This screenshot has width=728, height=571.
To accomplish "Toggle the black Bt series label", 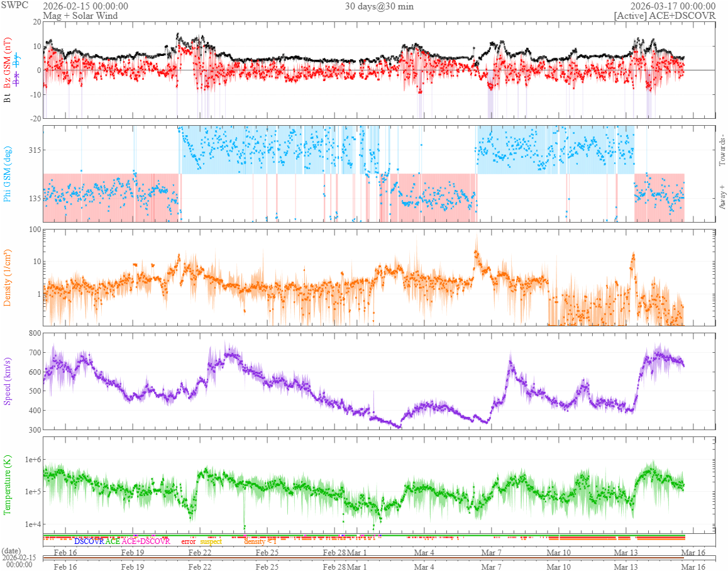I will (x=8, y=99).
